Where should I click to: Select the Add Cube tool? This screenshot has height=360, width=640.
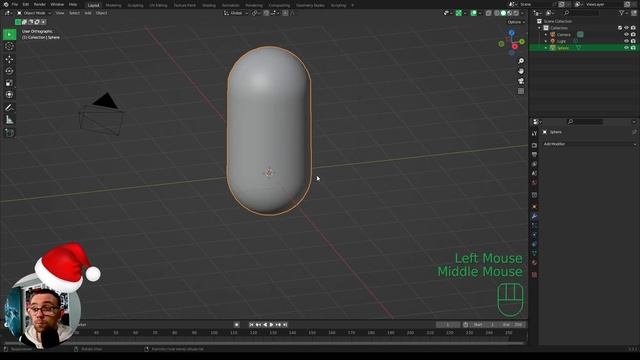[x=9, y=133]
